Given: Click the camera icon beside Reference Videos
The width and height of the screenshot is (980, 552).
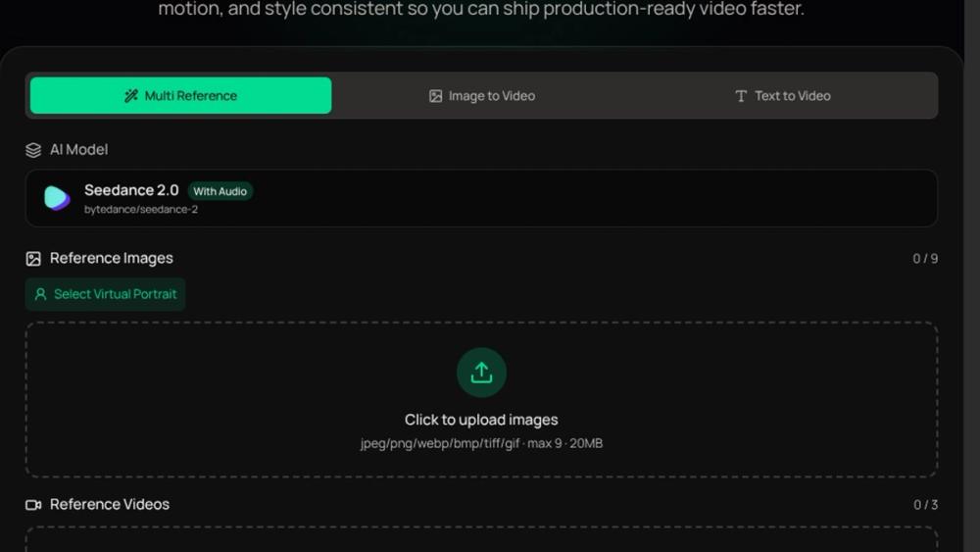Looking at the screenshot, I should (33, 505).
